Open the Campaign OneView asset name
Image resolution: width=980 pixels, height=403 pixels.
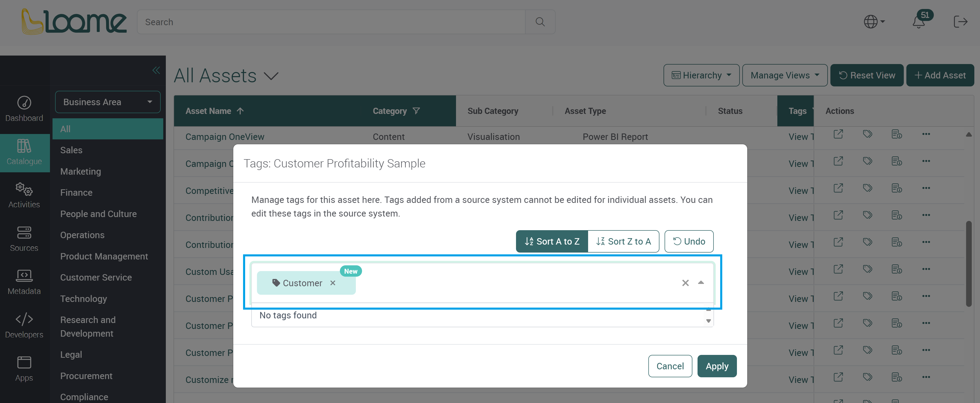coord(225,137)
